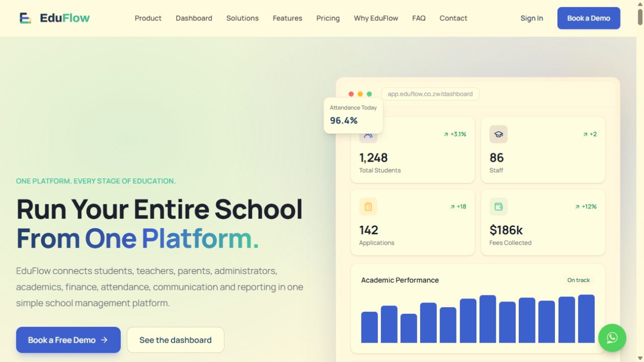Select Features in the navigation
Image resolution: width=644 pixels, height=362 pixels.
287,18
